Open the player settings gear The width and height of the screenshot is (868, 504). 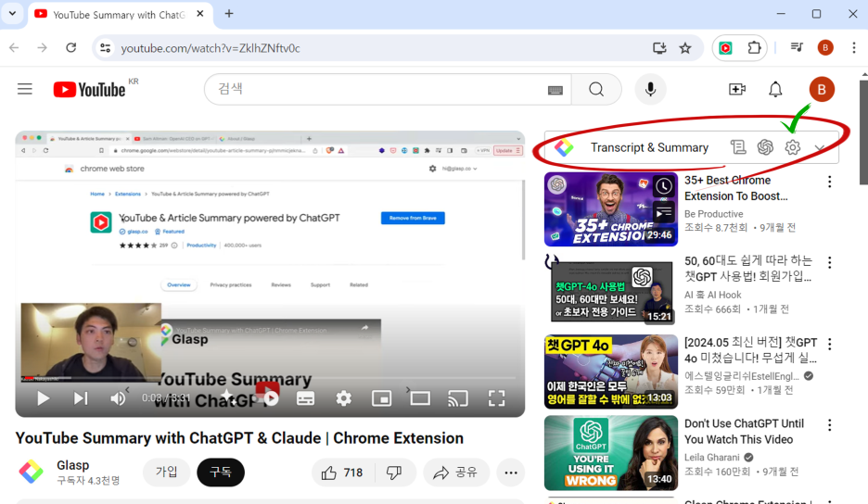[344, 398]
